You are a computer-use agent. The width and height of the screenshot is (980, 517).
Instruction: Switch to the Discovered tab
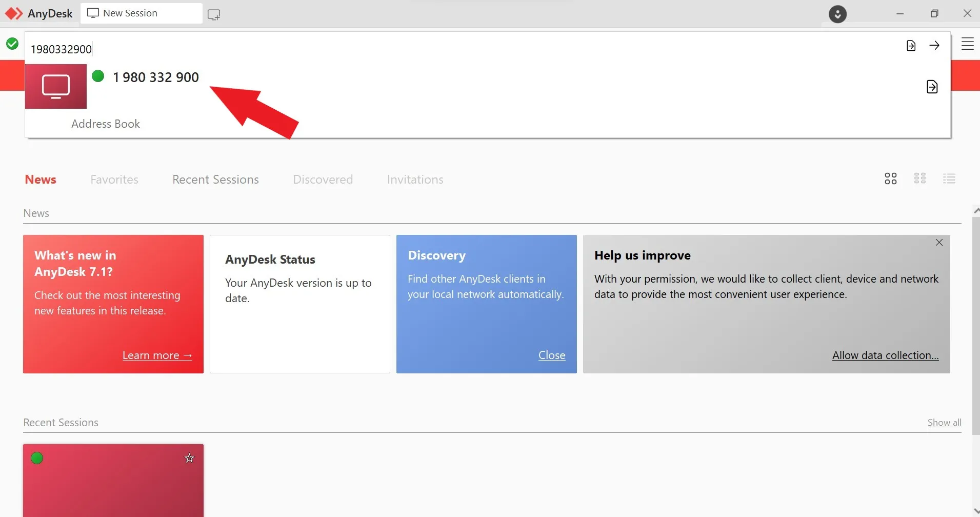(323, 179)
